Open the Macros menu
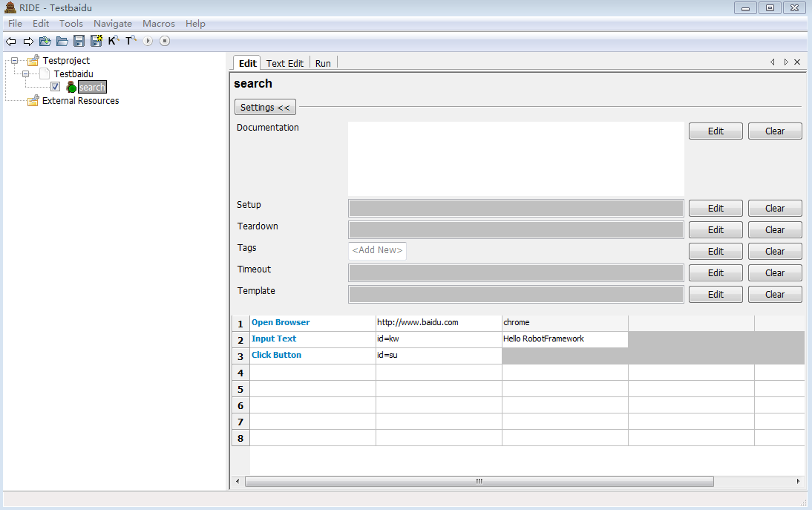 coord(159,24)
